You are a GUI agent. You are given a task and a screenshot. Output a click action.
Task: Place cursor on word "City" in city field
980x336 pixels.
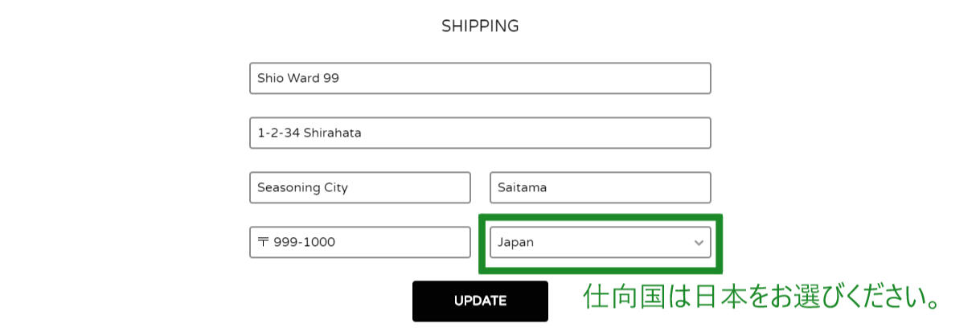(x=334, y=188)
